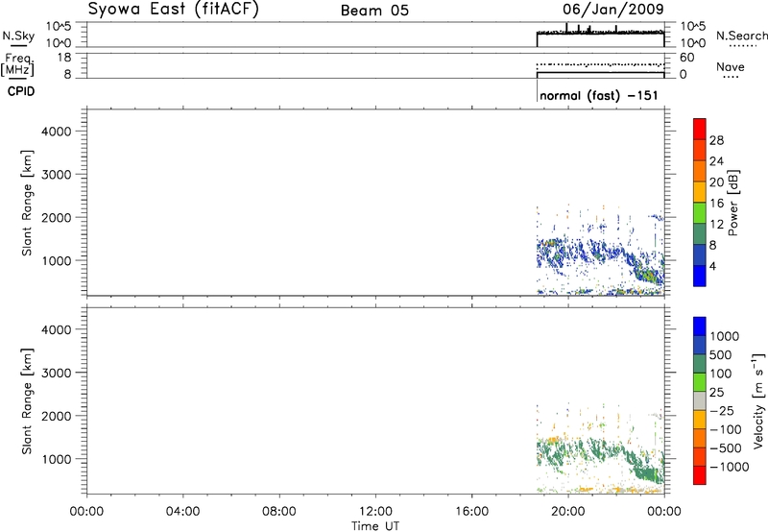Click the "16" power colorbar value
Screen dimensions: 768x532
pos(716,204)
